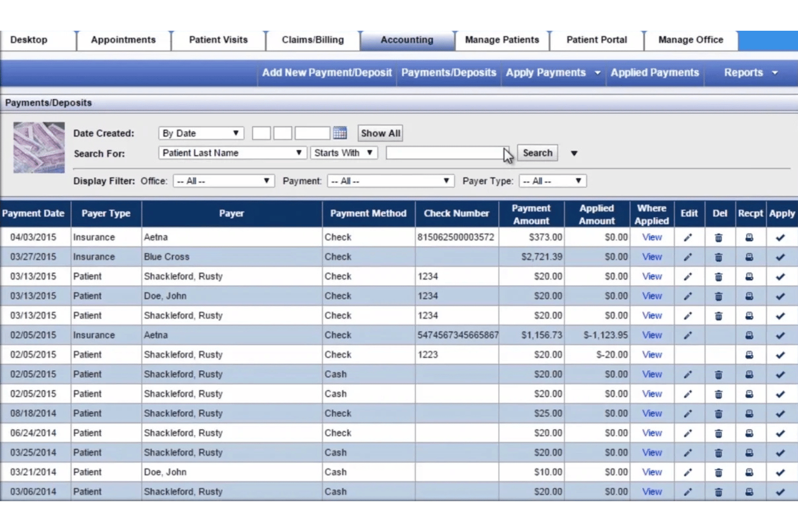Open the Claims/Billing tab
Image resolution: width=798 pixels, height=532 pixels.
click(313, 40)
